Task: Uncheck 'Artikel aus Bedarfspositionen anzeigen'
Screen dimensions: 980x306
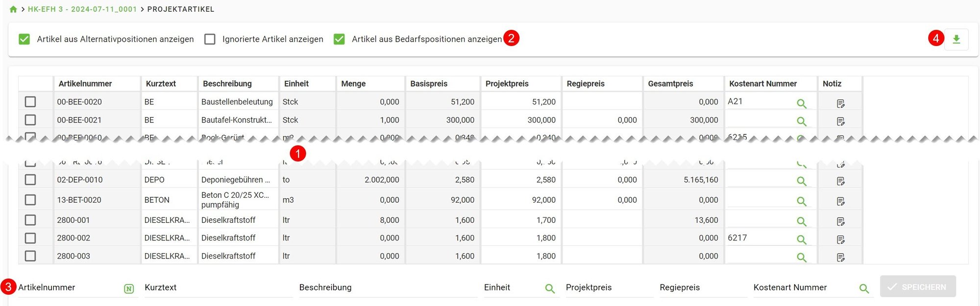Action: (x=338, y=38)
